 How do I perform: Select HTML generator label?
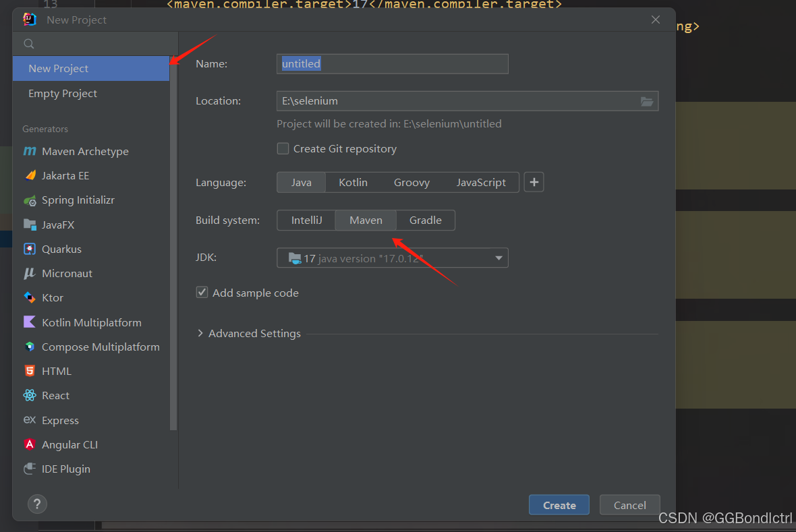(57, 371)
